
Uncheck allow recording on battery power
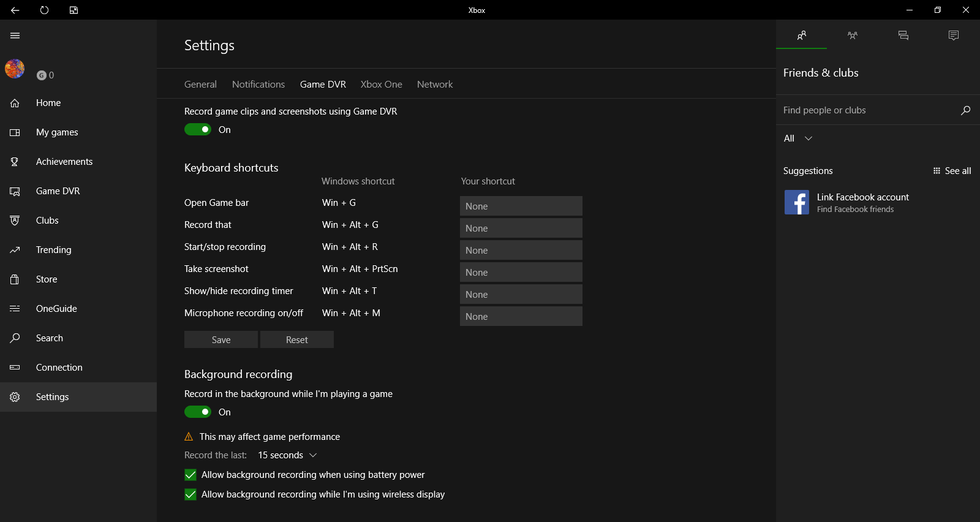coord(190,475)
